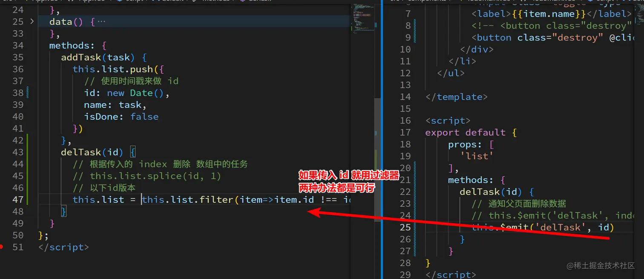Click 'delTask(id) {' in the left editor
Viewport: 644px width, 279px height.
98,152
